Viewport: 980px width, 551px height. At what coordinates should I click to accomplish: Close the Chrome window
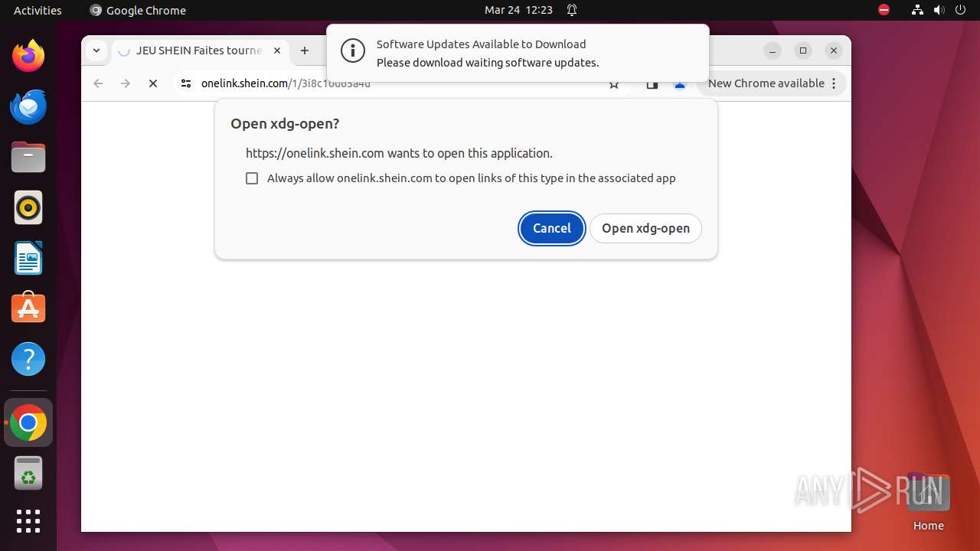coord(834,51)
